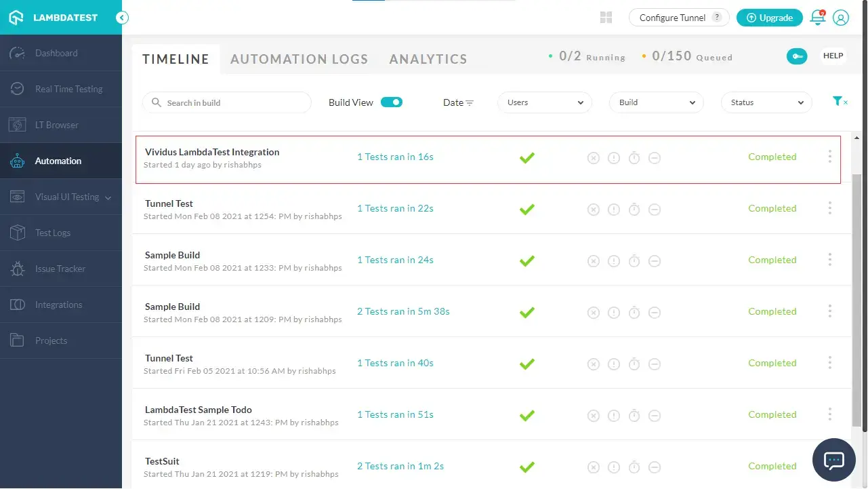Open the notifications bell icon

[818, 18]
